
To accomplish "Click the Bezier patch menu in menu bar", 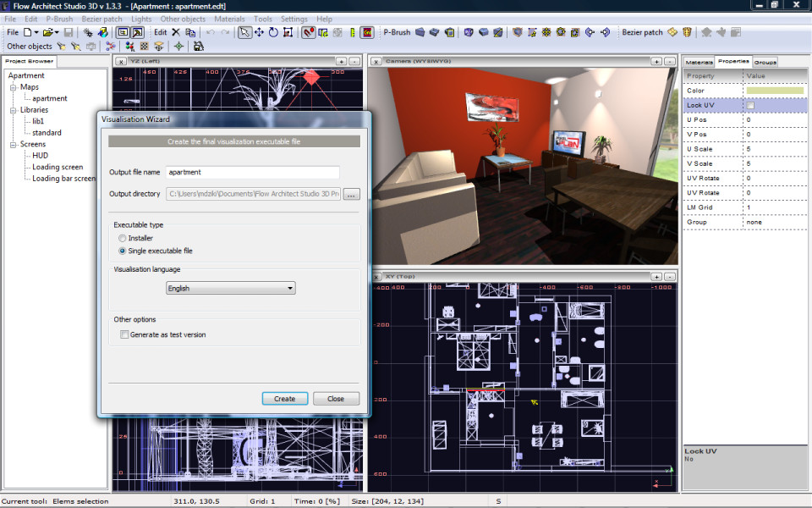I will (x=101, y=19).
